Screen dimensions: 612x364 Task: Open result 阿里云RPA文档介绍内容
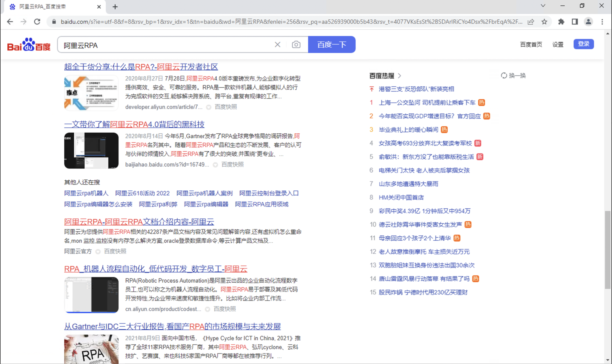coord(139,222)
